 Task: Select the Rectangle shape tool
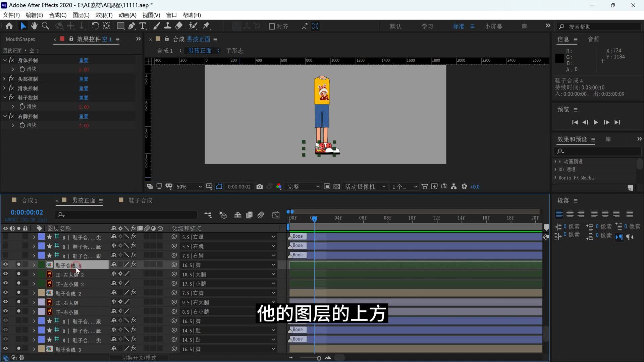point(120,26)
